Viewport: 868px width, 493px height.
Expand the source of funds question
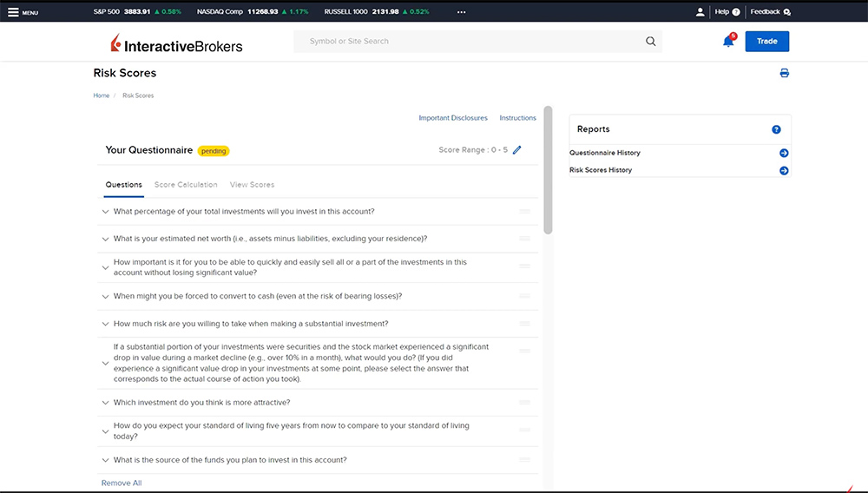106,460
